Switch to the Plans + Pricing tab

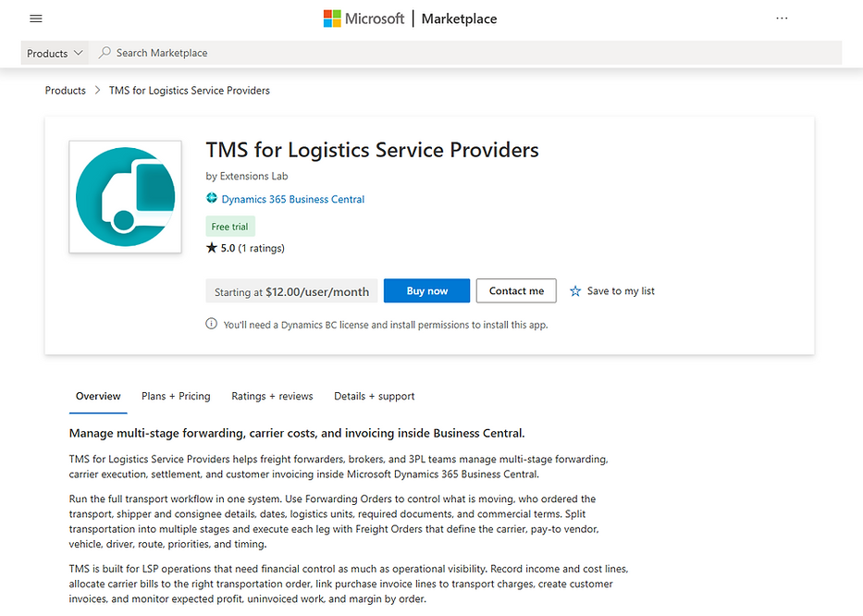176,396
